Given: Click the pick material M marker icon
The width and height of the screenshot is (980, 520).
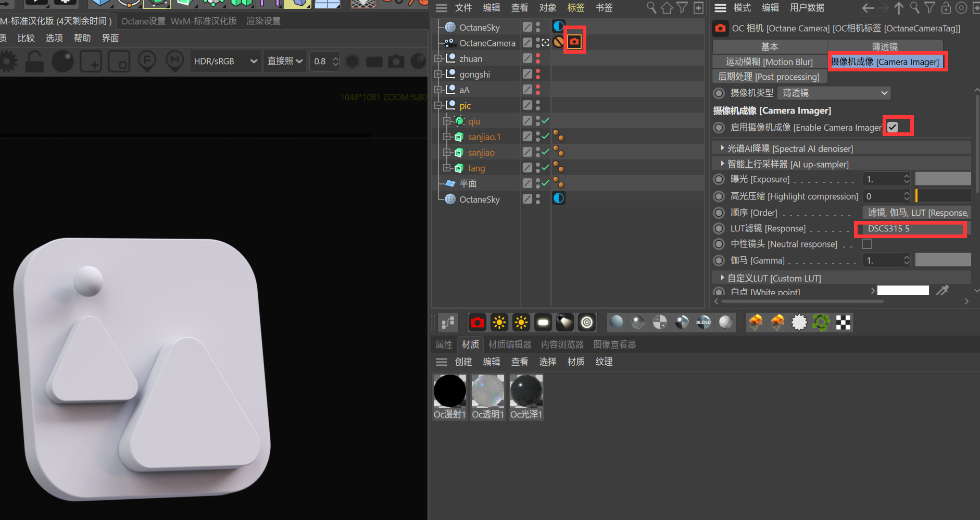Looking at the screenshot, I should click(175, 61).
